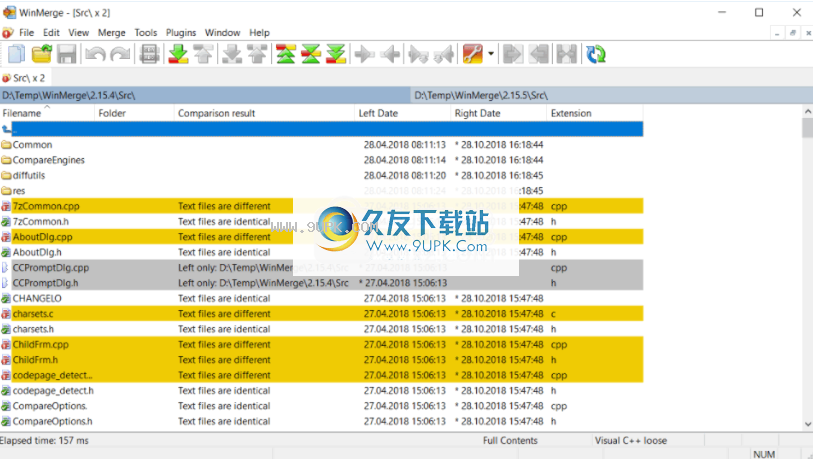Viewport: 813px width, 459px height.
Task: Expand the wrench options dropdown arrow
Action: [490, 54]
